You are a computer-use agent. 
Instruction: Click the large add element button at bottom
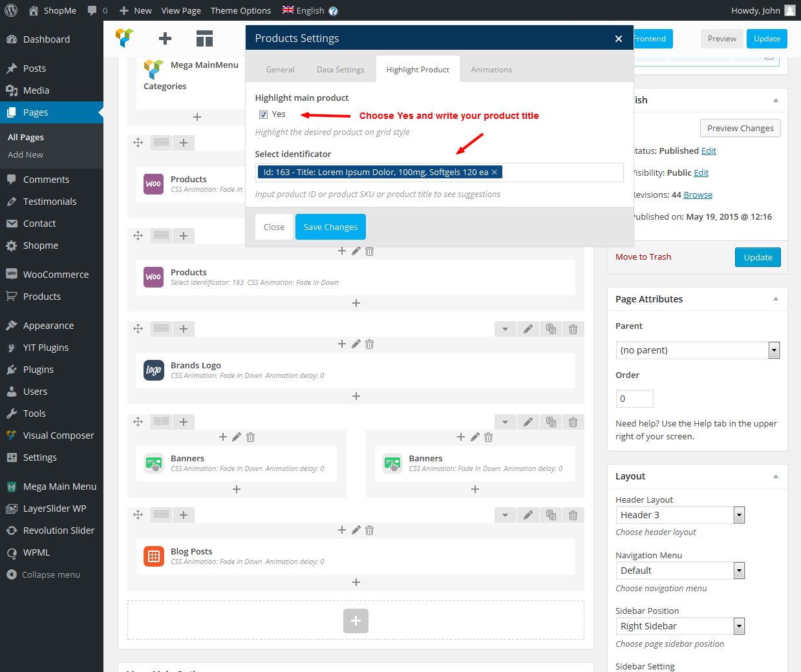(356, 621)
